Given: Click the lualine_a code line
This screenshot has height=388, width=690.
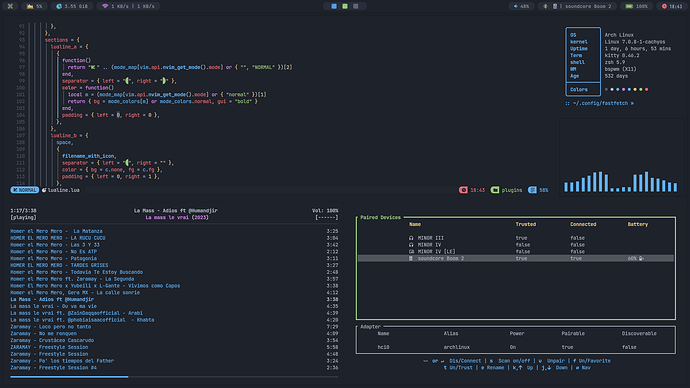Looking at the screenshot, I should (70, 47).
